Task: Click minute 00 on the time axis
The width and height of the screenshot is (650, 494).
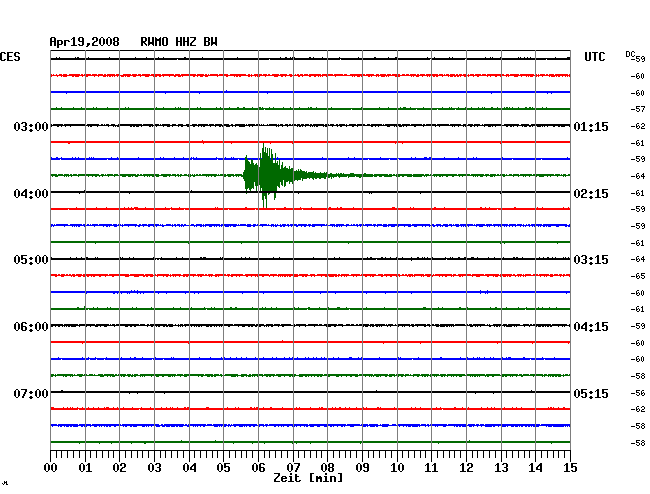Action: click(51, 467)
